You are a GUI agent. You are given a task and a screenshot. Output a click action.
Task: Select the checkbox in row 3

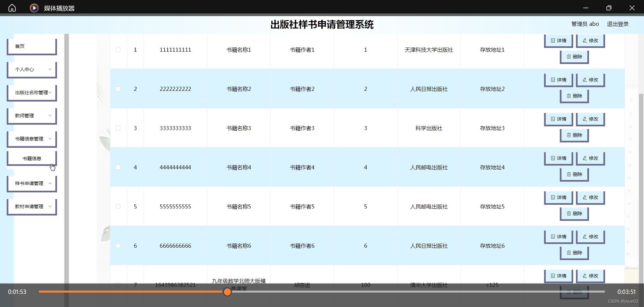pos(118,128)
